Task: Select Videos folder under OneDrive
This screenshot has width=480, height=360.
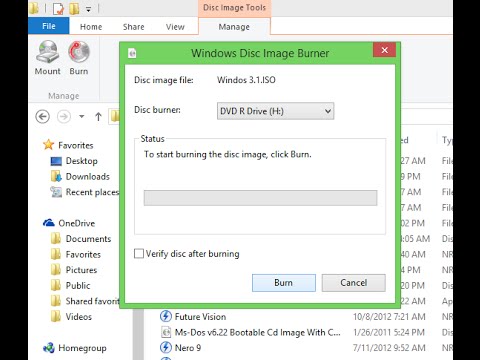Action: coord(71,317)
